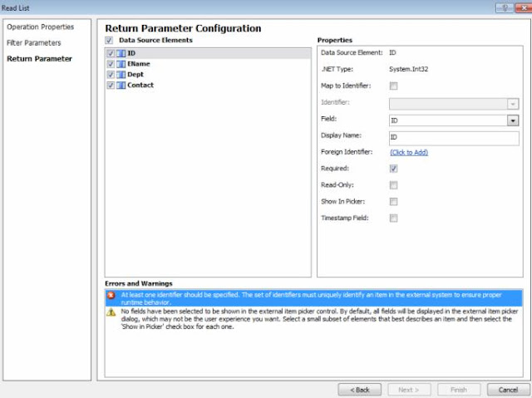Check the Show In Picker option

coord(394,202)
